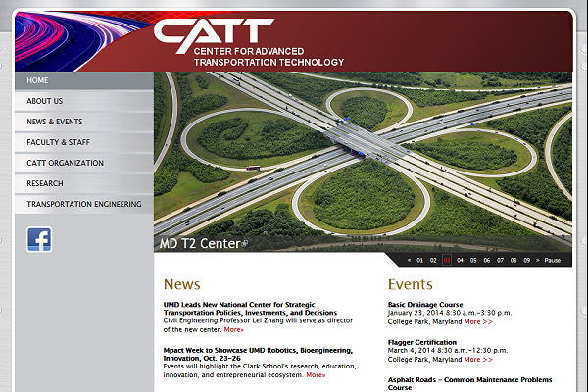Select the highlighted slide 03 marker

click(x=447, y=260)
